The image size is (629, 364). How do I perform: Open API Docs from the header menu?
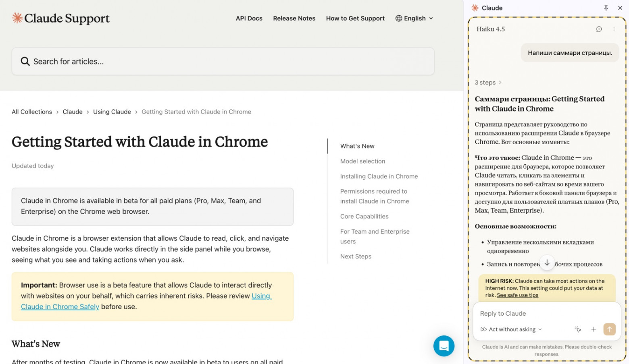(x=249, y=18)
